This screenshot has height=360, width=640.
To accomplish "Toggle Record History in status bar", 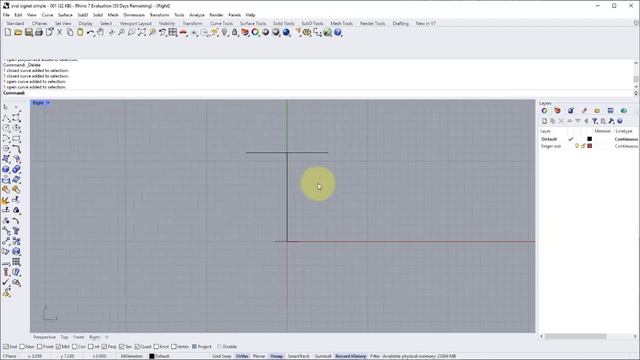I will tap(351, 356).
